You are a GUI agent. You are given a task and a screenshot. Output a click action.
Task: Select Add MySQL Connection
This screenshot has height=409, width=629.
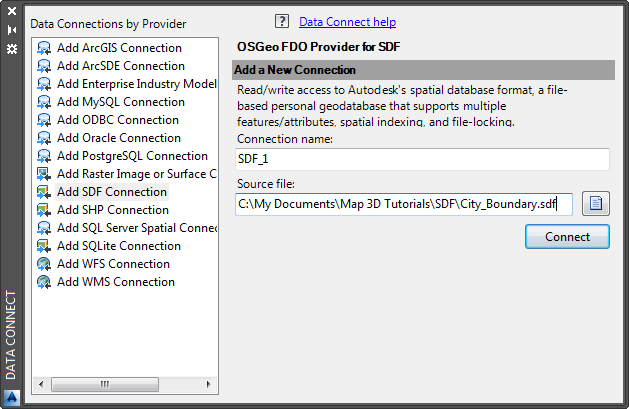pyautogui.click(x=121, y=102)
